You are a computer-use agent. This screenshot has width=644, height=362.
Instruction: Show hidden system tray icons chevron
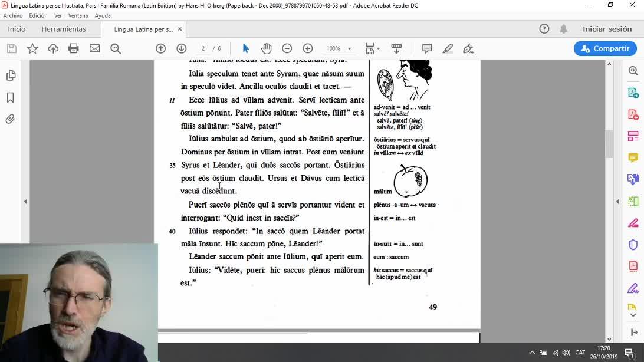coord(532,353)
